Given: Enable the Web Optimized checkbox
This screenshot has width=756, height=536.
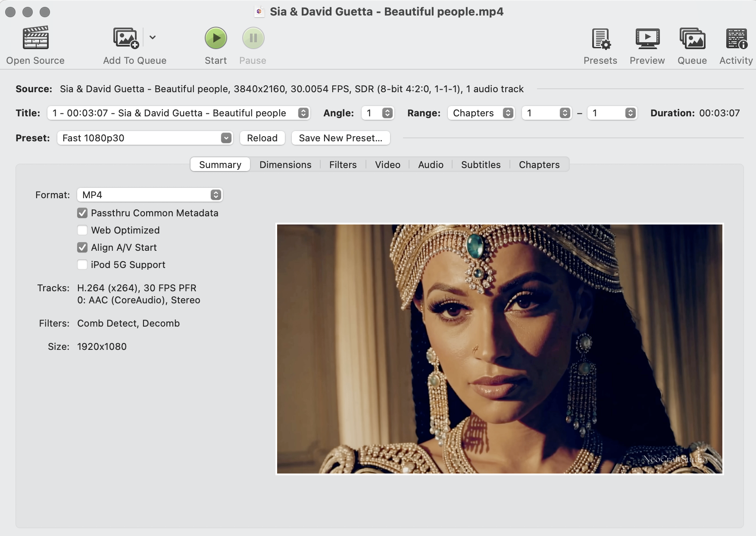Looking at the screenshot, I should point(82,230).
